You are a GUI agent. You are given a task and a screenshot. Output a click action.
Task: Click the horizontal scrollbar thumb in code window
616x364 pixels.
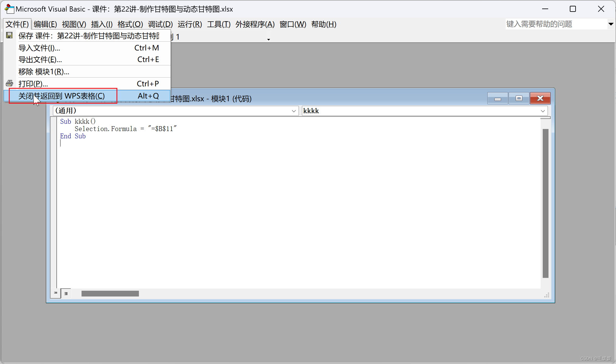pyautogui.click(x=110, y=293)
